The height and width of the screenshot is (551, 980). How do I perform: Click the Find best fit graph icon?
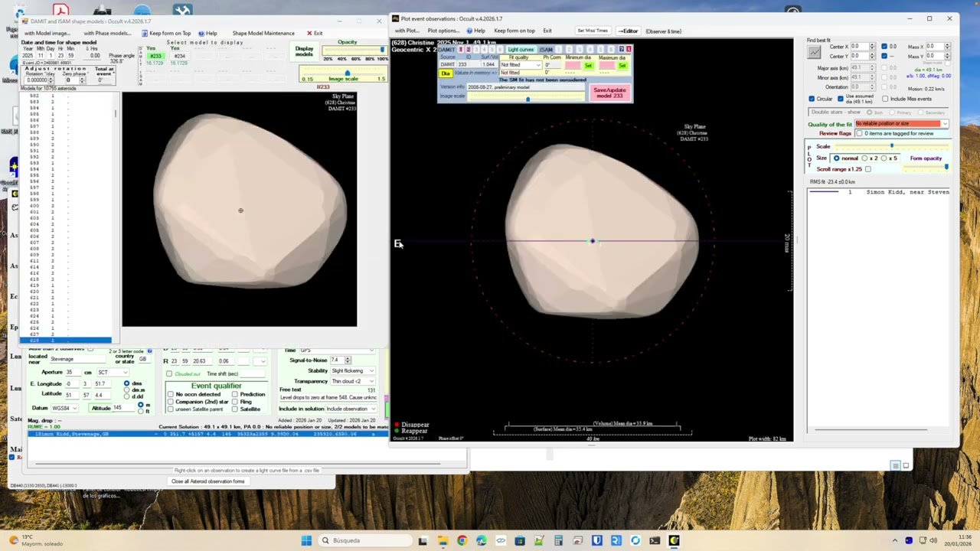[814, 52]
